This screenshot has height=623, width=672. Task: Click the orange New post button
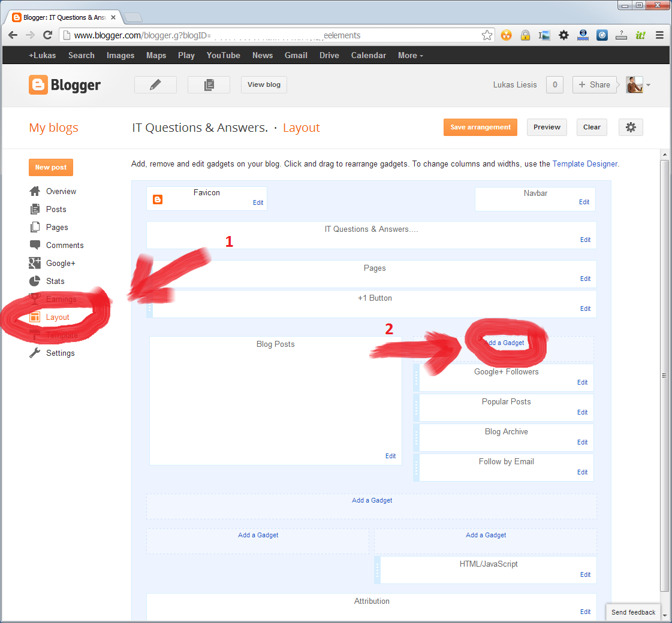[51, 167]
